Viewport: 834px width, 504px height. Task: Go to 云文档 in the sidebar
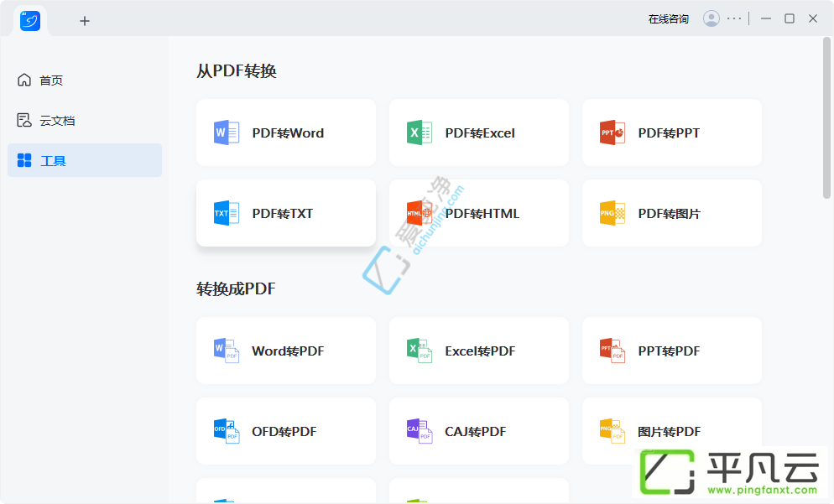(85, 120)
